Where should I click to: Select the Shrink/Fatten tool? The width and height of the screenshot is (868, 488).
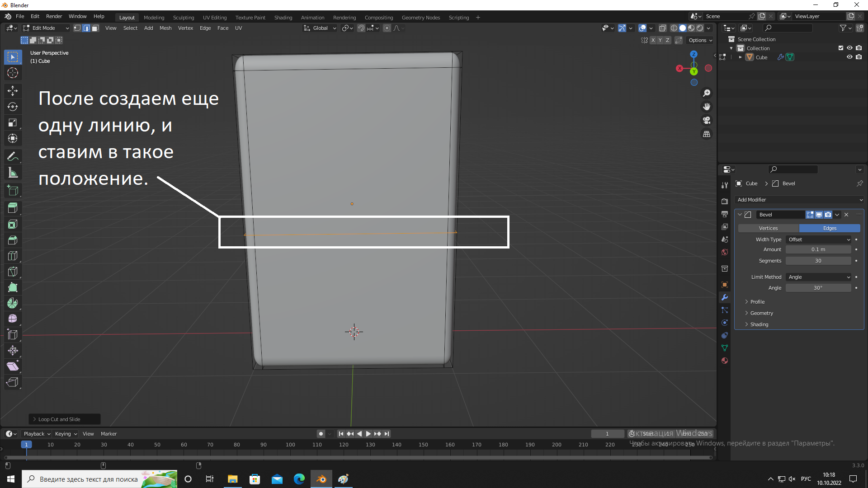tap(13, 351)
